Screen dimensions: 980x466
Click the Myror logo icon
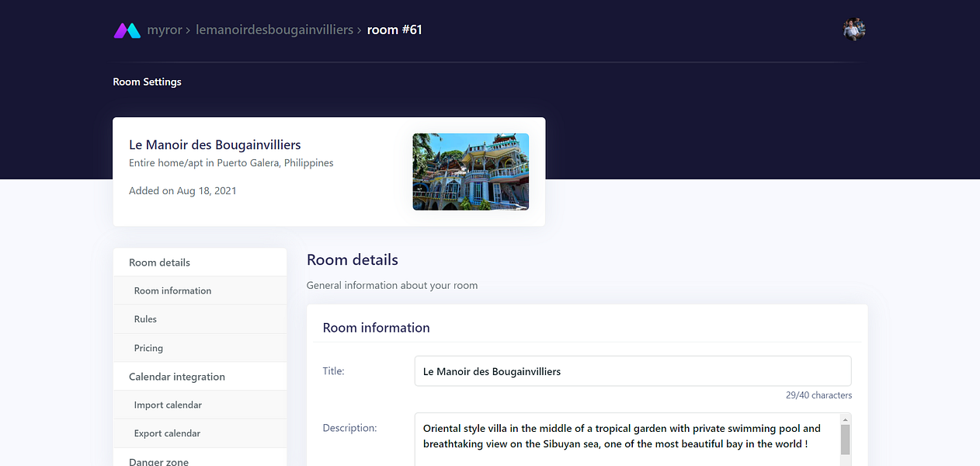tap(127, 30)
